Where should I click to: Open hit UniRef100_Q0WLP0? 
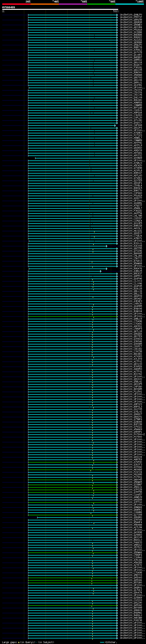pyautogui.click(x=131, y=15)
